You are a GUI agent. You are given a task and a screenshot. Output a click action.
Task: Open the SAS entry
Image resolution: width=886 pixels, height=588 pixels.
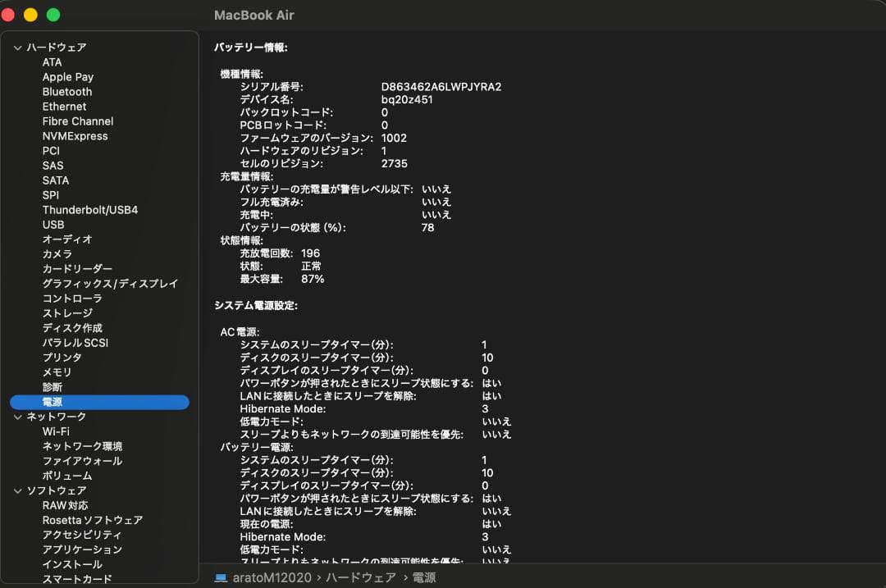pos(53,166)
